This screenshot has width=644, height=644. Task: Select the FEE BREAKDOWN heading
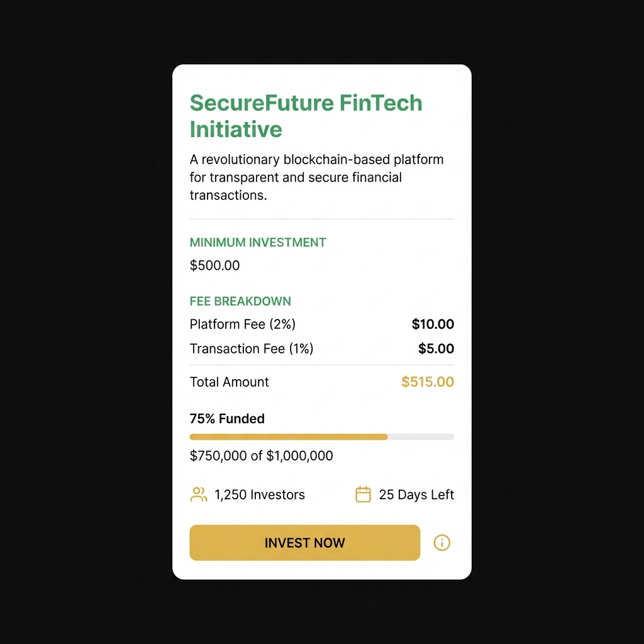coord(240,301)
